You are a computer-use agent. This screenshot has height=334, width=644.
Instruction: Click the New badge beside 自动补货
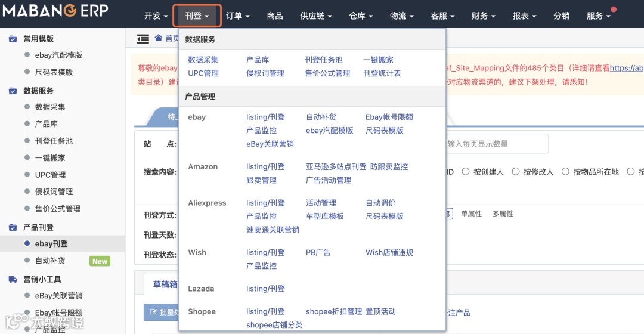pyautogui.click(x=100, y=261)
